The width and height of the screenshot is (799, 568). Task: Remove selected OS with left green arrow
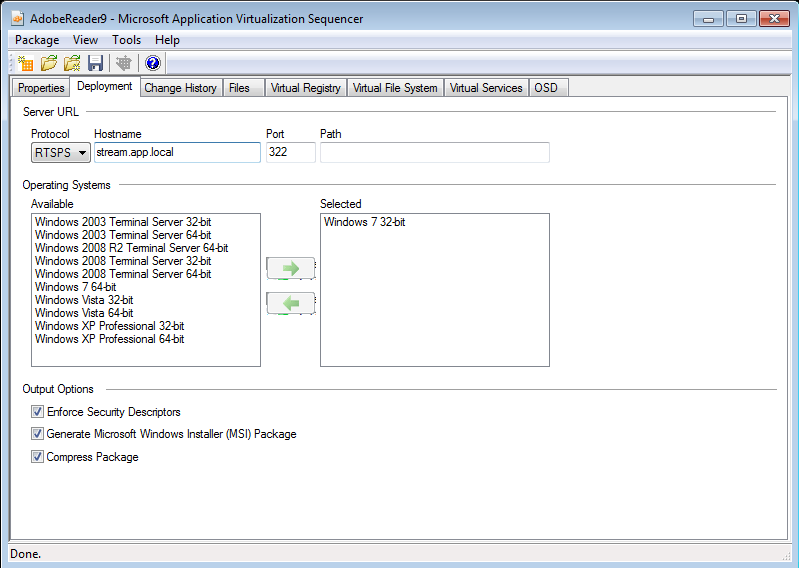pos(290,304)
